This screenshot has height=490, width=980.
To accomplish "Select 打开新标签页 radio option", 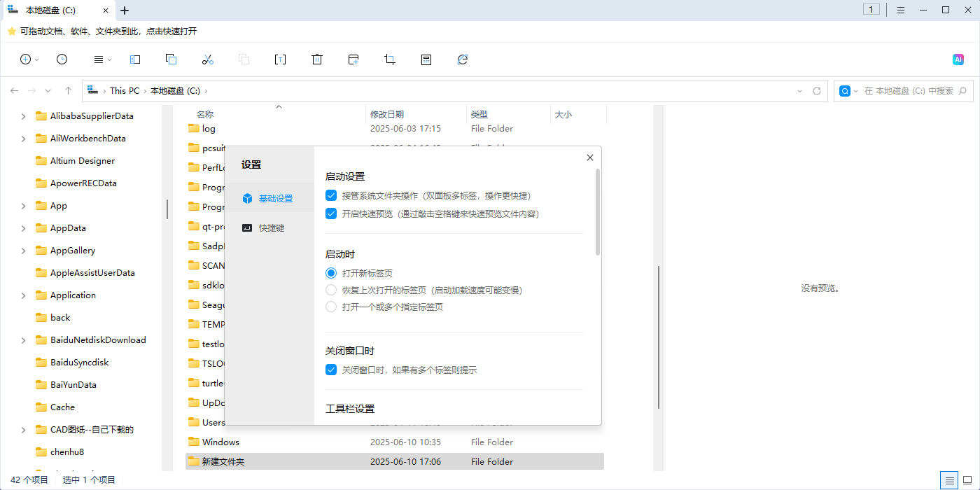I will pyautogui.click(x=332, y=273).
